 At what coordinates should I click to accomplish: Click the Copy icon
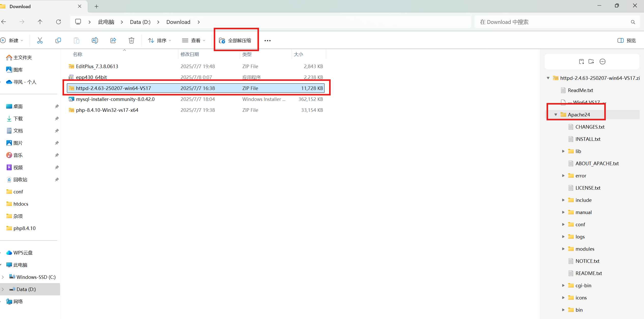[x=58, y=40]
